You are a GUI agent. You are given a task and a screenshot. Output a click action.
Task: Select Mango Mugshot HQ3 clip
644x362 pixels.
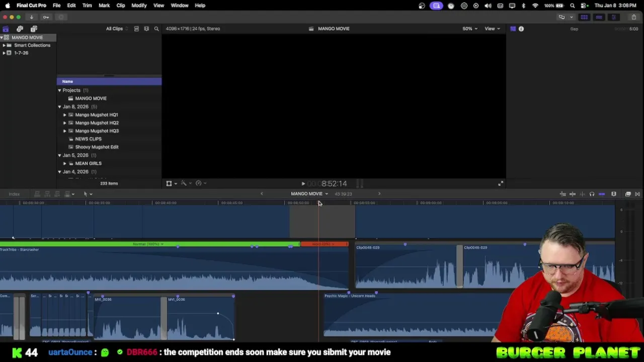(x=97, y=131)
